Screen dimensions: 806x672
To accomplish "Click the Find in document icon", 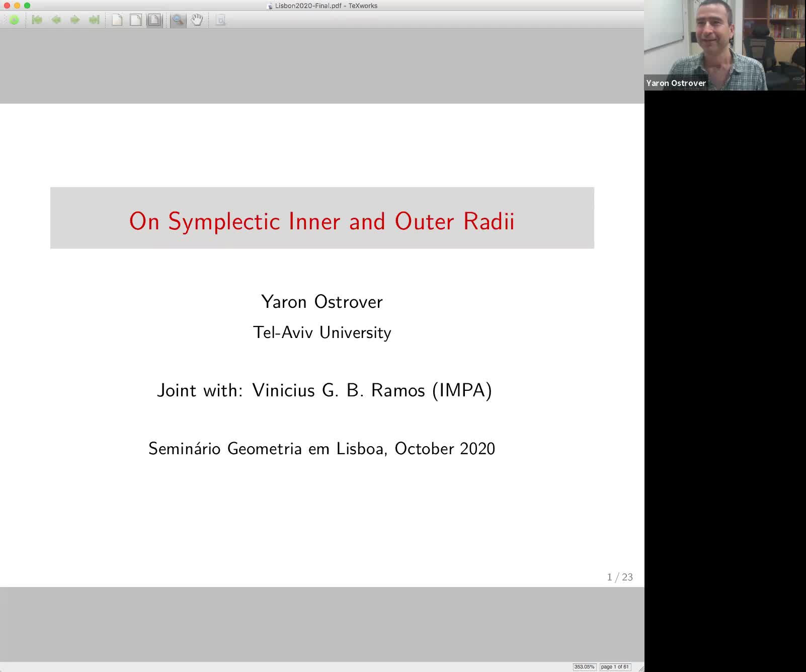I will 220,20.
